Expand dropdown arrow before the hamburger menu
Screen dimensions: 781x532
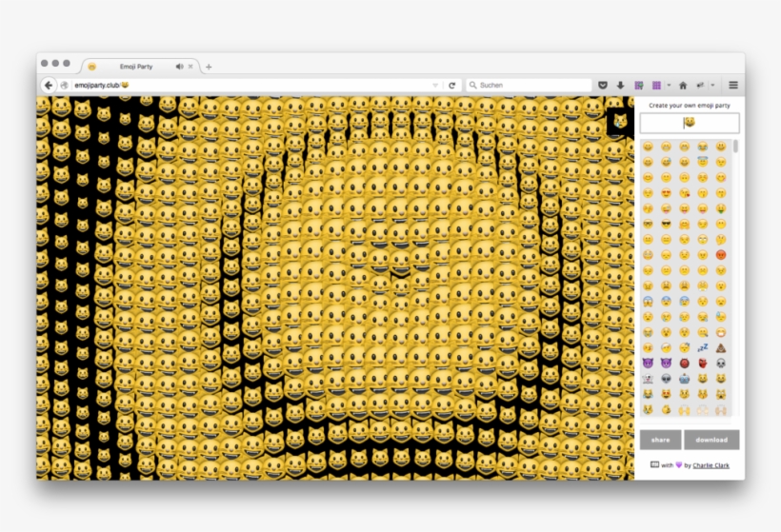pyautogui.click(x=712, y=85)
